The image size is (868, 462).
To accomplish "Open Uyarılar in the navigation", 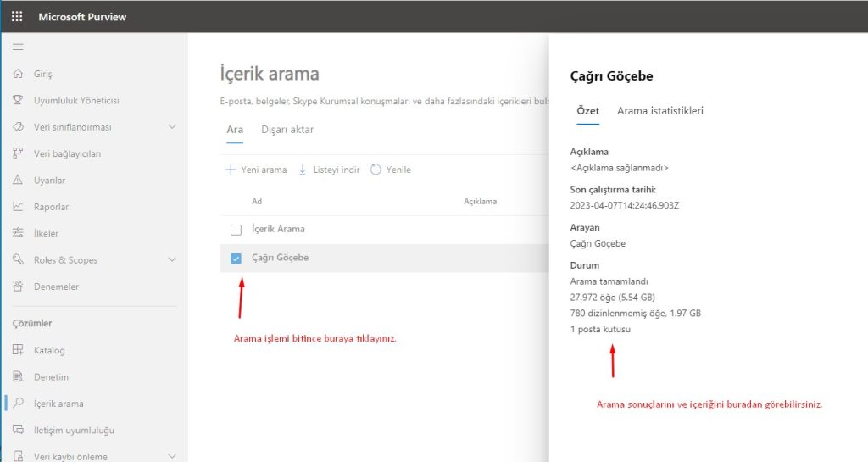I will click(49, 181).
